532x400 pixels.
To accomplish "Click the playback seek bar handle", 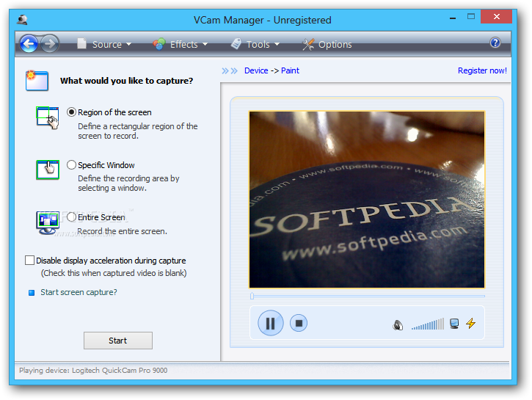I will [252, 296].
